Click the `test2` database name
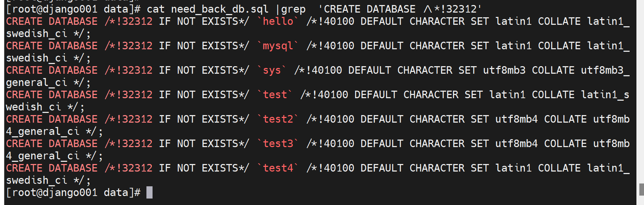This screenshot has width=644, height=205. (x=278, y=119)
